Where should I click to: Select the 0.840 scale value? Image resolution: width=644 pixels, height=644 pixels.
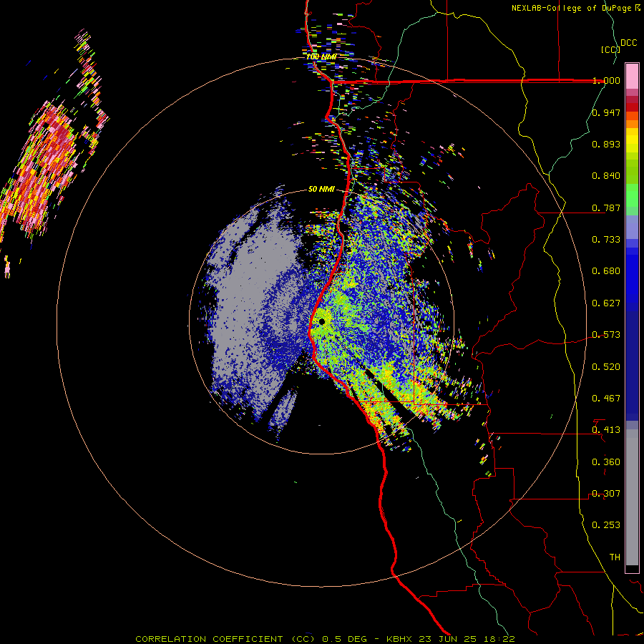[x=606, y=176]
